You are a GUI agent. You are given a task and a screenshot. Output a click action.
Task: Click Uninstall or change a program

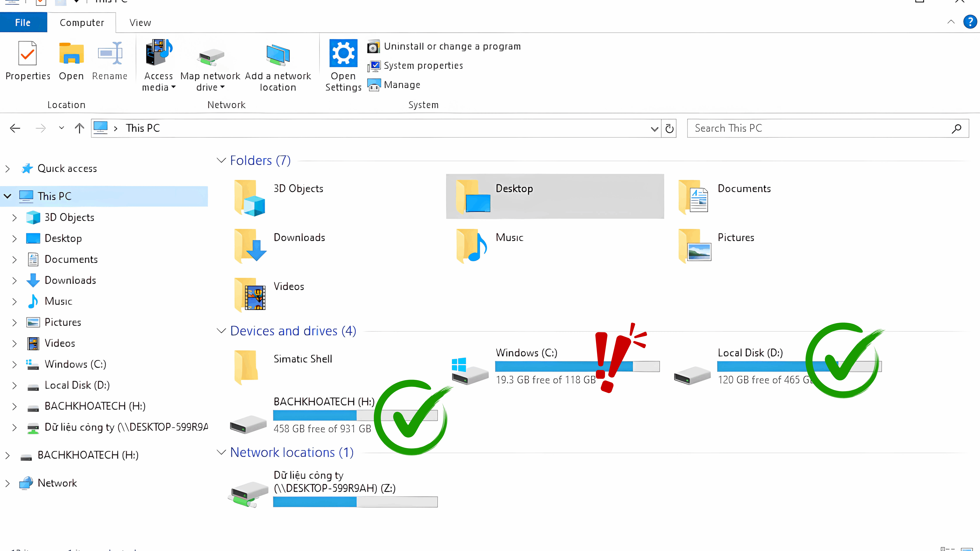point(444,46)
